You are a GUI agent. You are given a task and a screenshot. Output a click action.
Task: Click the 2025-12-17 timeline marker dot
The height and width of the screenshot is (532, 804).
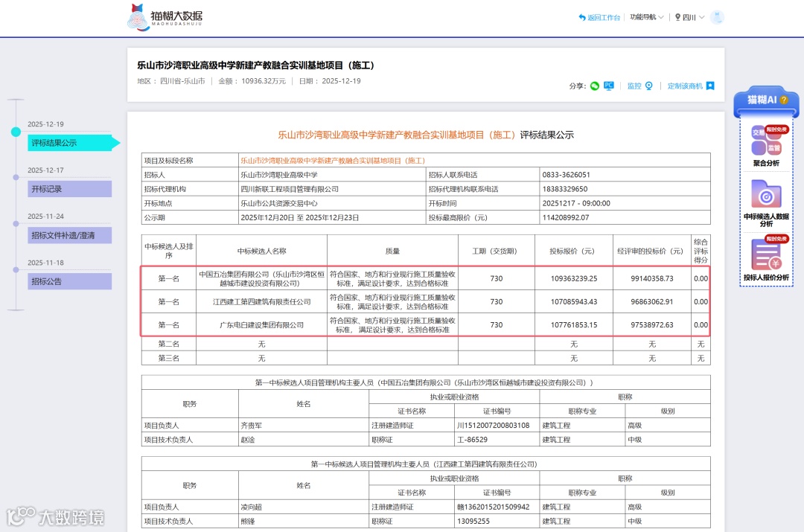(16, 177)
